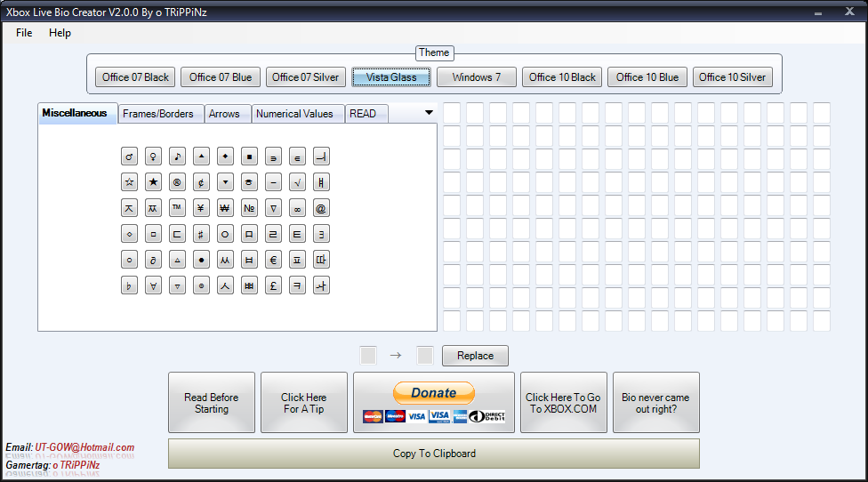Insert the black diamond symbol
The height and width of the screenshot is (482, 868).
(225, 157)
